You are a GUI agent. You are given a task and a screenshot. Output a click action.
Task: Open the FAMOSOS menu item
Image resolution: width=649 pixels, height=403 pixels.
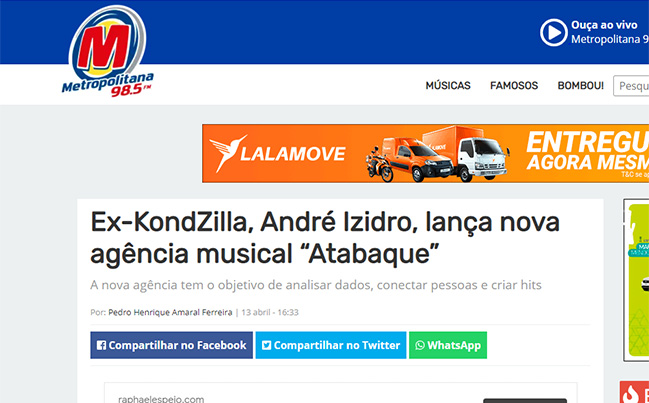pos(514,86)
